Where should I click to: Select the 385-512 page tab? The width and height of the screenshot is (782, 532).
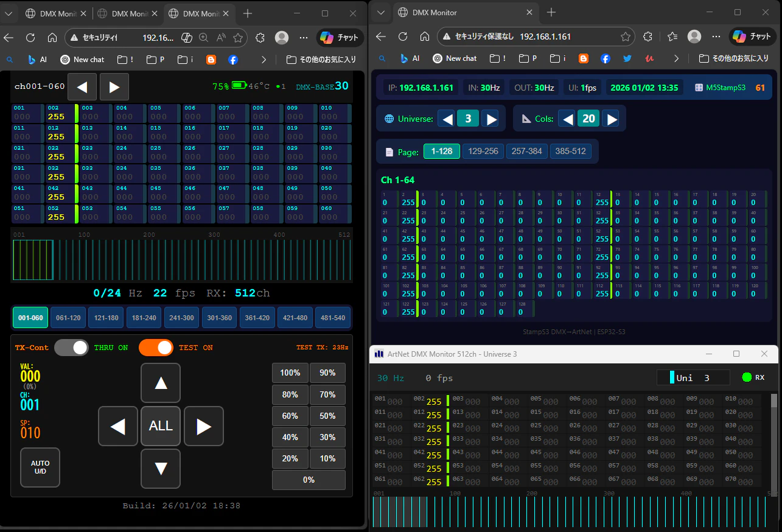click(x=571, y=151)
